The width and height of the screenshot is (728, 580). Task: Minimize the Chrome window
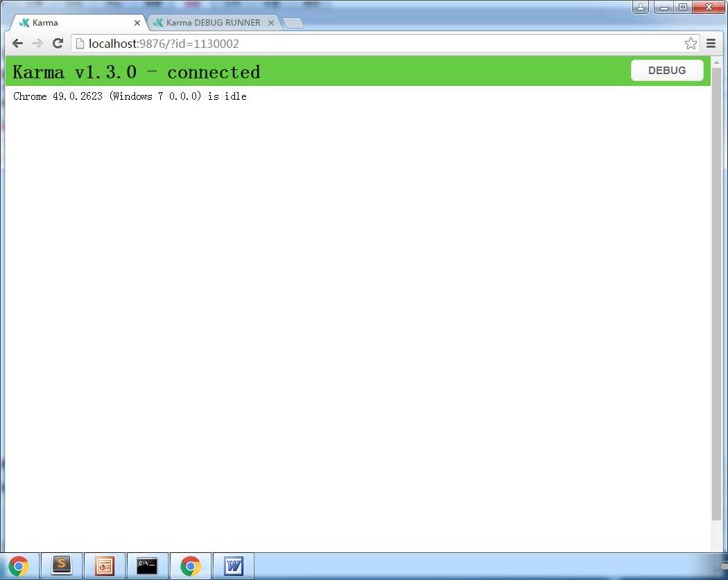[x=664, y=7]
